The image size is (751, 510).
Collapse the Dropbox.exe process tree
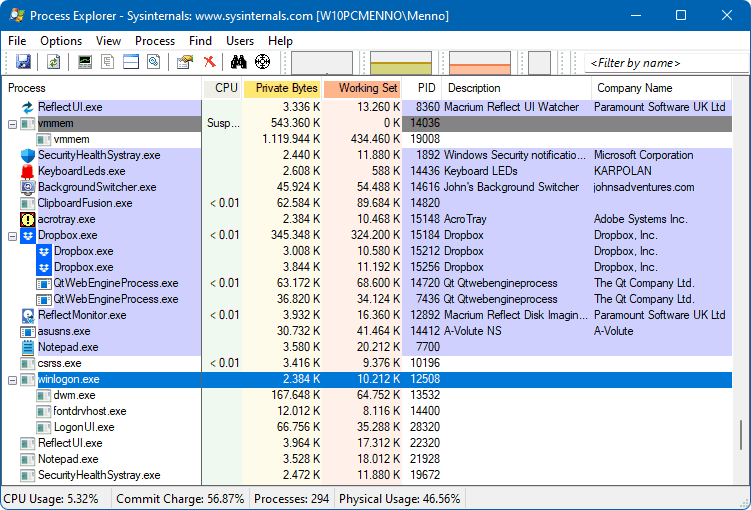pyautogui.click(x=12, y=236)
